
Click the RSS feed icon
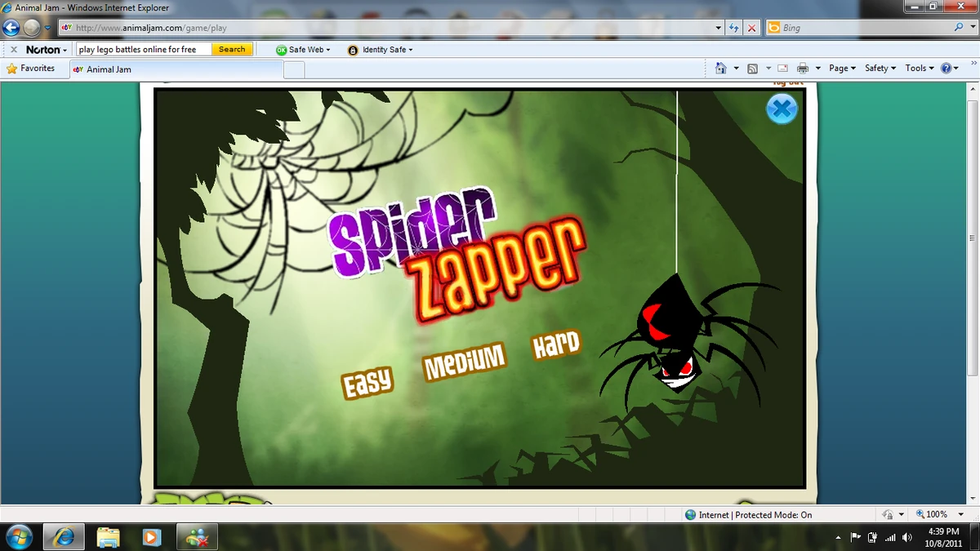tap(752, 69)
